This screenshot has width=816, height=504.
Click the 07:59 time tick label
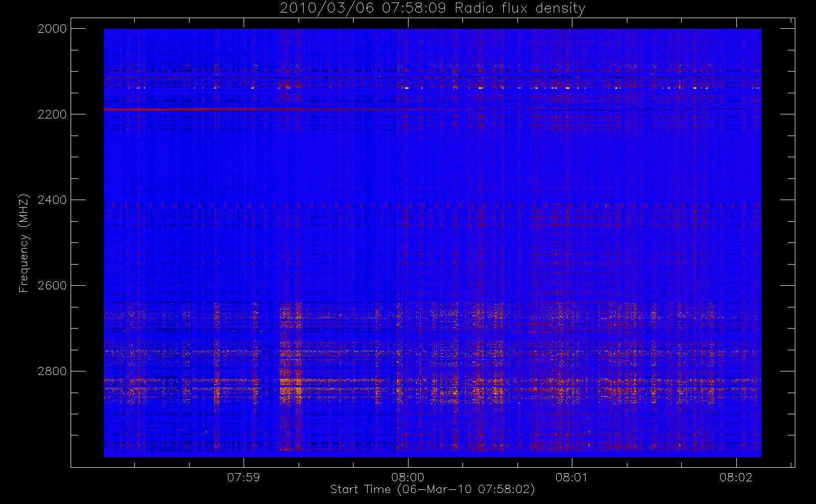coord(244,477)
